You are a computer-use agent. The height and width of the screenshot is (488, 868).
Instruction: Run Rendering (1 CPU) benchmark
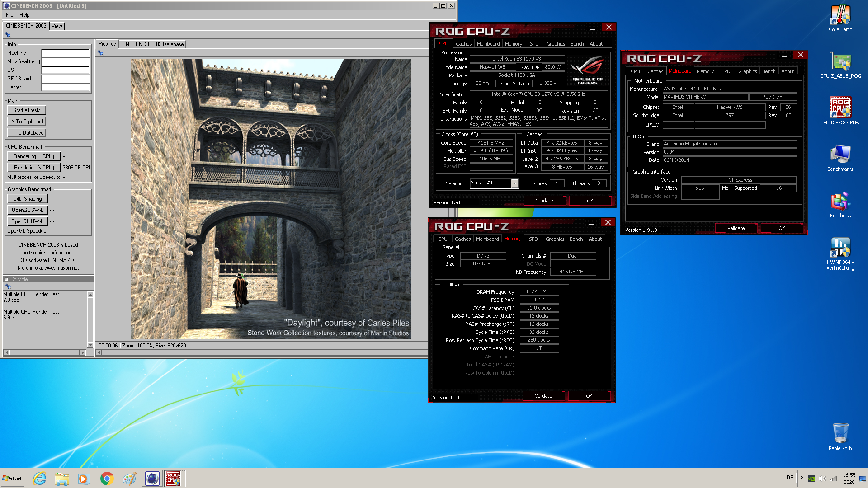click(x=34, y=156)
